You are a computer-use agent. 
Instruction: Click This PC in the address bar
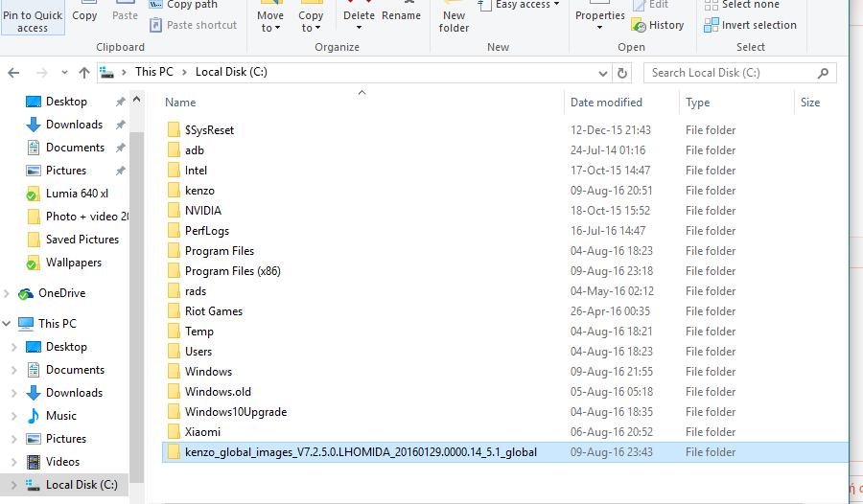pos(154,72)
